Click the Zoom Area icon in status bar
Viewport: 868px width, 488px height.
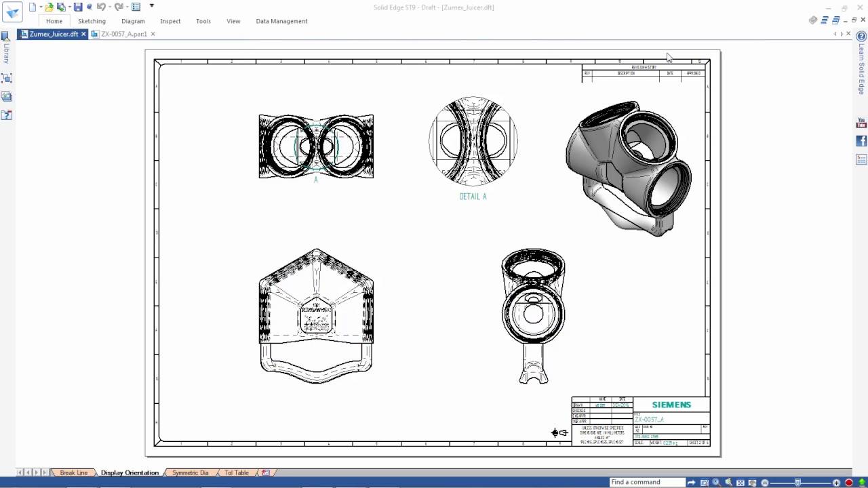click(x=705, y=483)
